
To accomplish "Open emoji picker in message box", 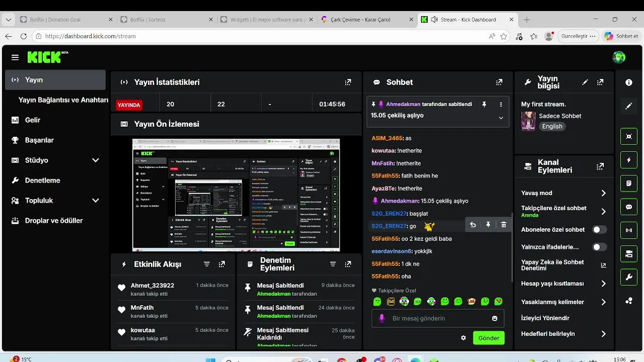I will click(495, 318).
